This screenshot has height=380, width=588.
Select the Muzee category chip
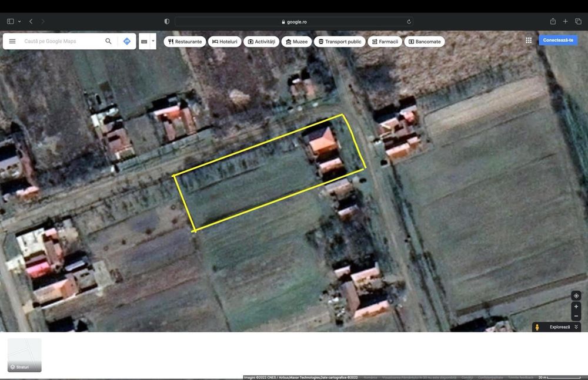296,42
